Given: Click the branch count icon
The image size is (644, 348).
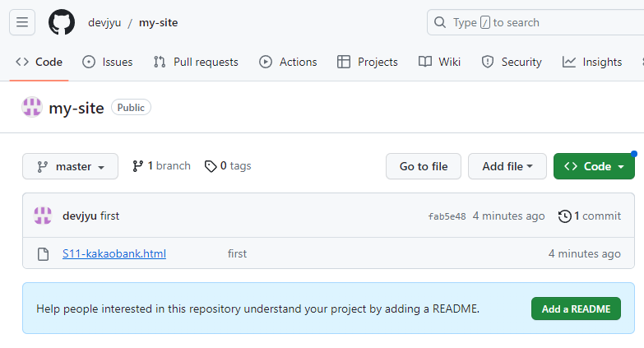Looking at the screenshot, I should (x=138, y=166).
